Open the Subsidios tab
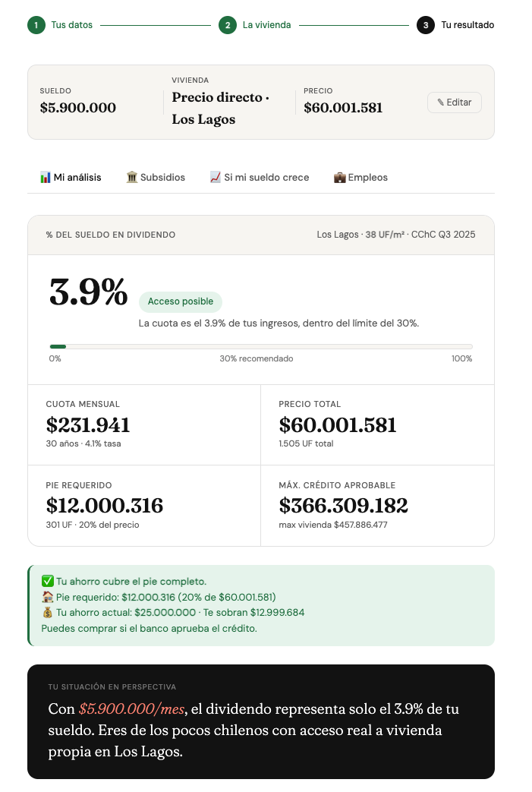Image resolution: width=532 pixels, height=792 pixels. 156,178
